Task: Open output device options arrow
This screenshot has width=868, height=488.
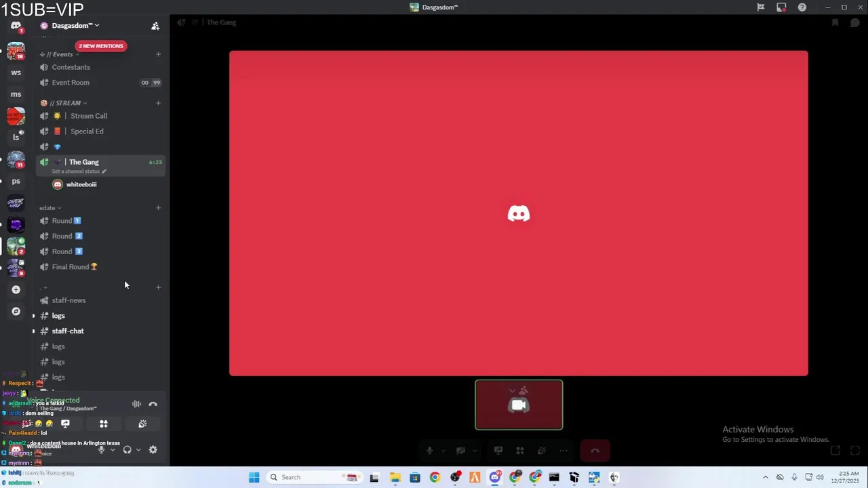Action: pyautogui.click(x=138, y=449)
